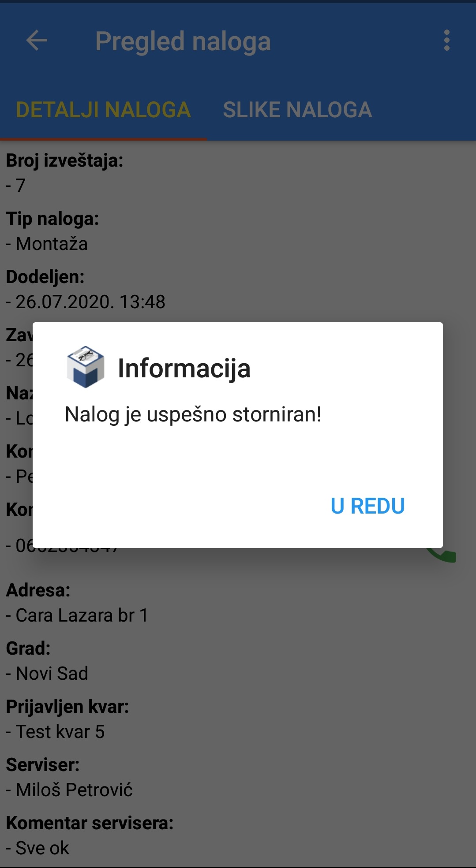Switch to DETALJI NALOGA tab
This screenshot has height=868, width=476.
coord(103,110)
